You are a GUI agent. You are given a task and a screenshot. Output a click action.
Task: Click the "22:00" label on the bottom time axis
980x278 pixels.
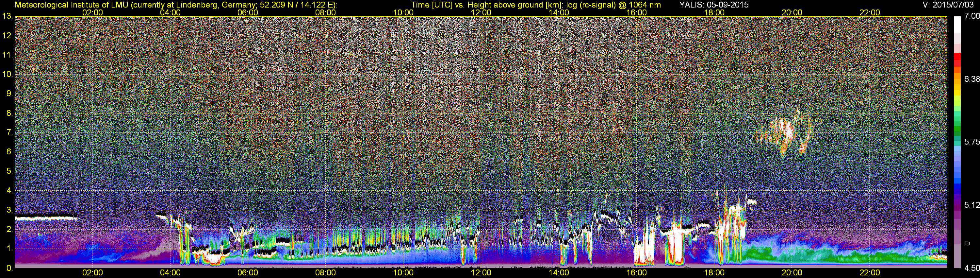(x=870, y=273)
